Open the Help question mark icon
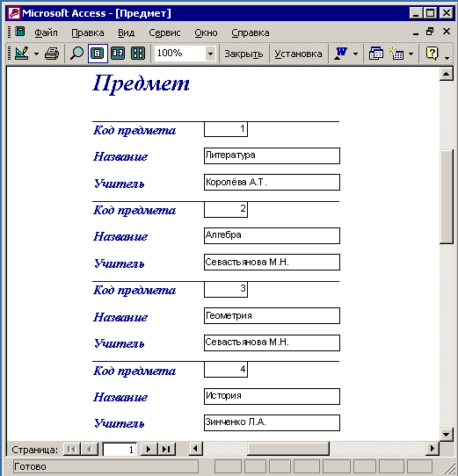 [x=432, y=54]
